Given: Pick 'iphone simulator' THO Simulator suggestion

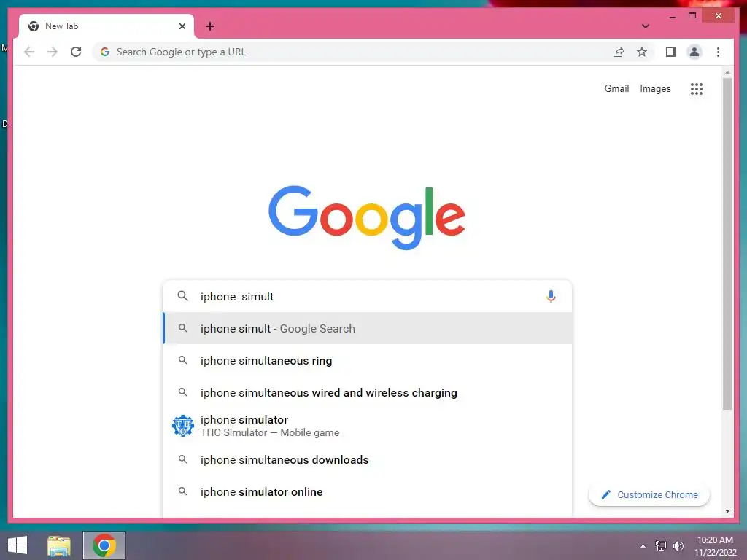Looking at the screenshot, I should pyautogui.click(x=368, y=426).
